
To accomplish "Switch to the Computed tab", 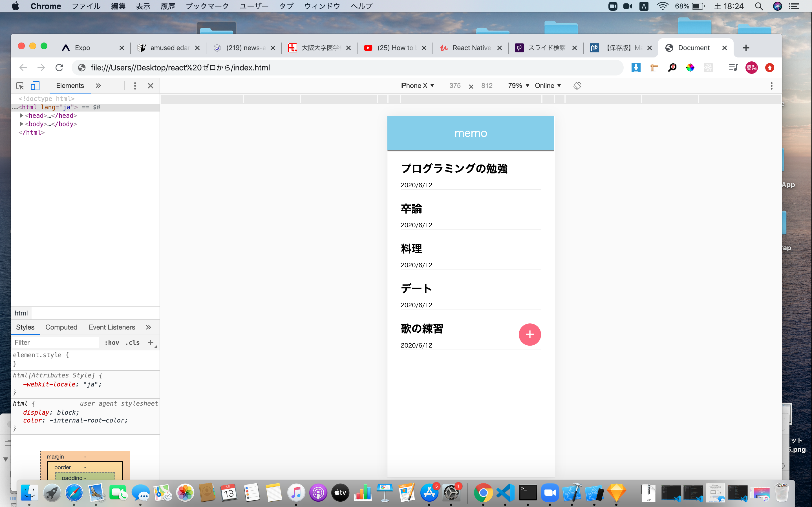I will coord(61,327).
